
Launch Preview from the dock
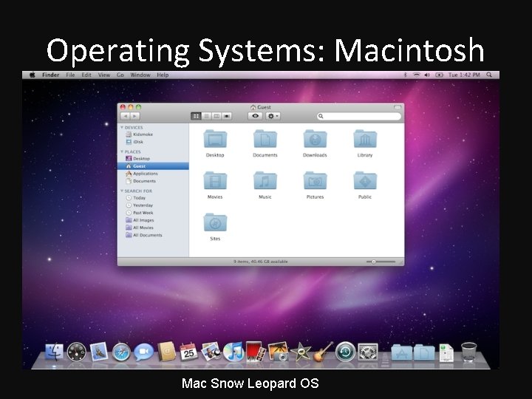[211, 352]
